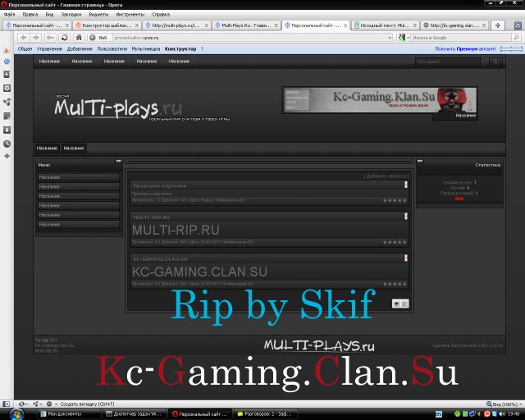Viewport: 525px width, 420px height.
Task: Click the small icon on Статистика block header
Action: click(420, 161)
